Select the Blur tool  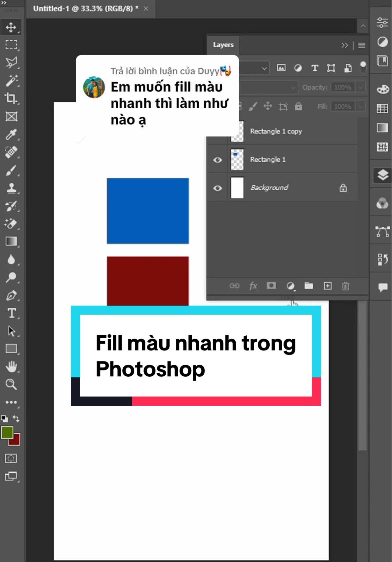11,259
